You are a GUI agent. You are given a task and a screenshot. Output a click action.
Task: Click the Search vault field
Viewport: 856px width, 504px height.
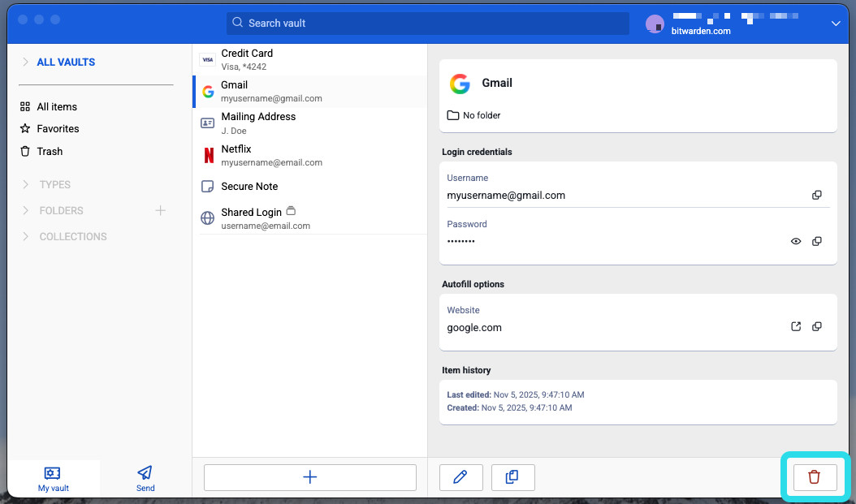click(427, 24)
